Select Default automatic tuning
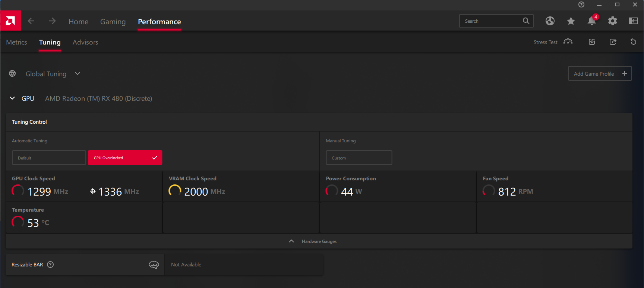 (x=49, y=158)
